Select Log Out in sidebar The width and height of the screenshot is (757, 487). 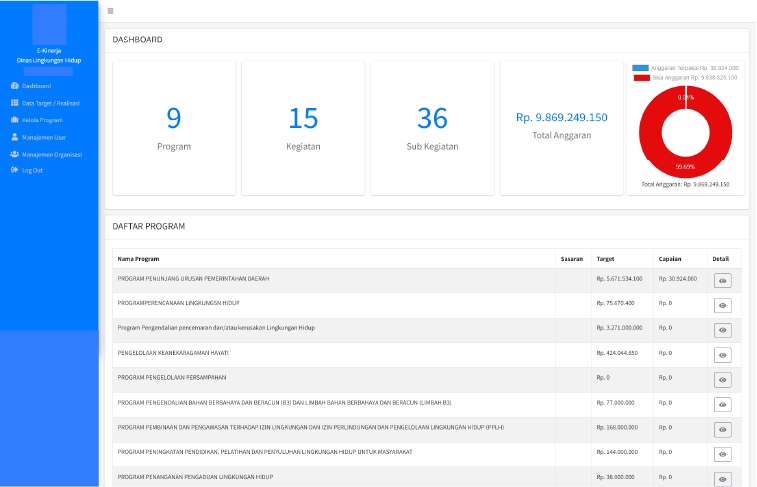click(32, 170)
